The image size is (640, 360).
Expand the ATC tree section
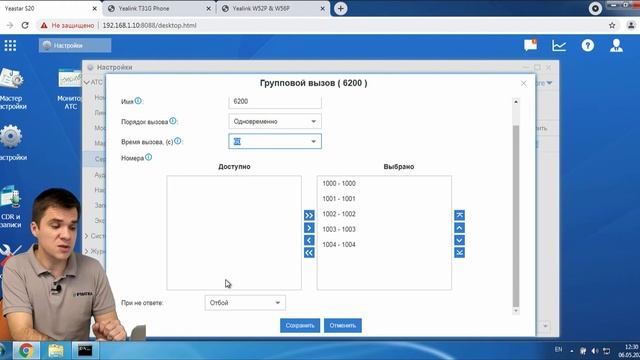[x=87, y=82]
